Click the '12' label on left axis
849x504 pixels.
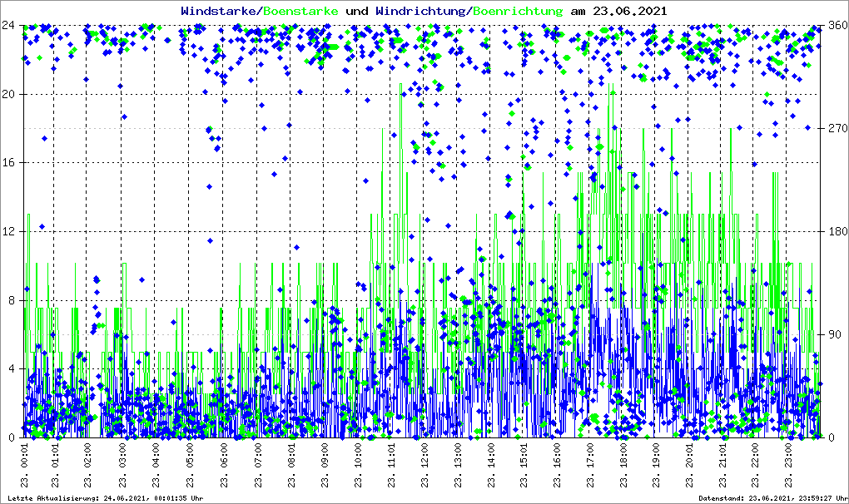[x=10, y=231]
